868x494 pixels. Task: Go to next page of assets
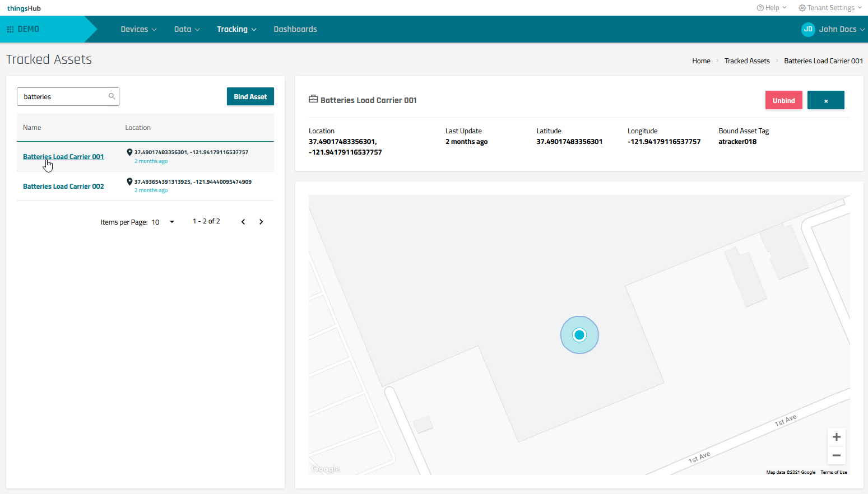(x=261, y=222)
